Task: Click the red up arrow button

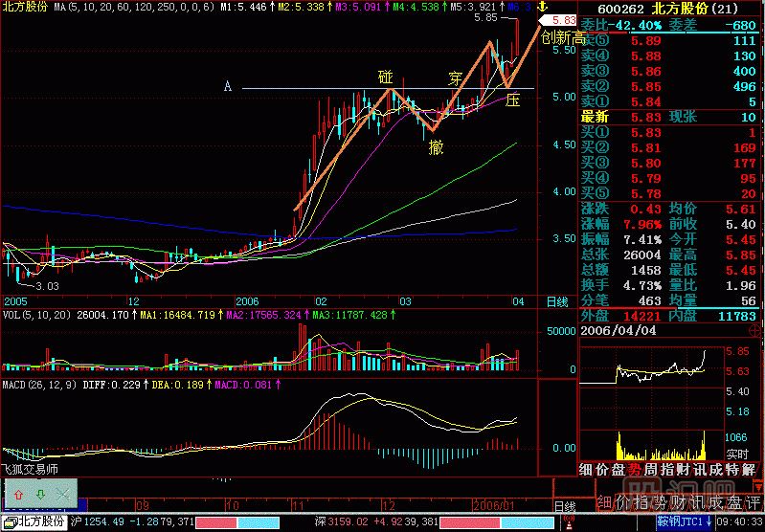Action: 18,494
